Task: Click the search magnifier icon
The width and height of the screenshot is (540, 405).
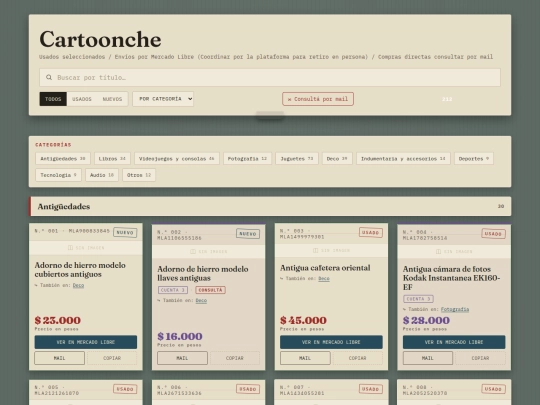Action: (x=49, y=77)
